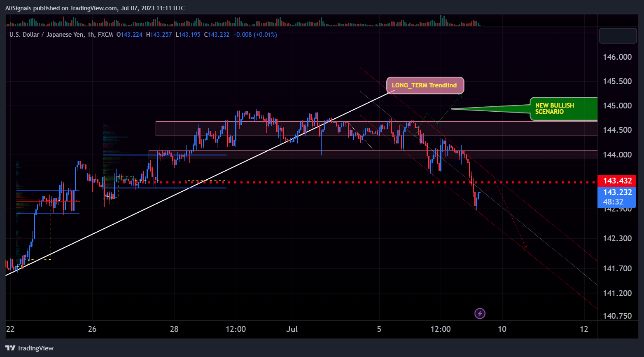Click the AliSignals published on TradingView.com header
The image size is (644, 357).
click(x=95, y=8)
